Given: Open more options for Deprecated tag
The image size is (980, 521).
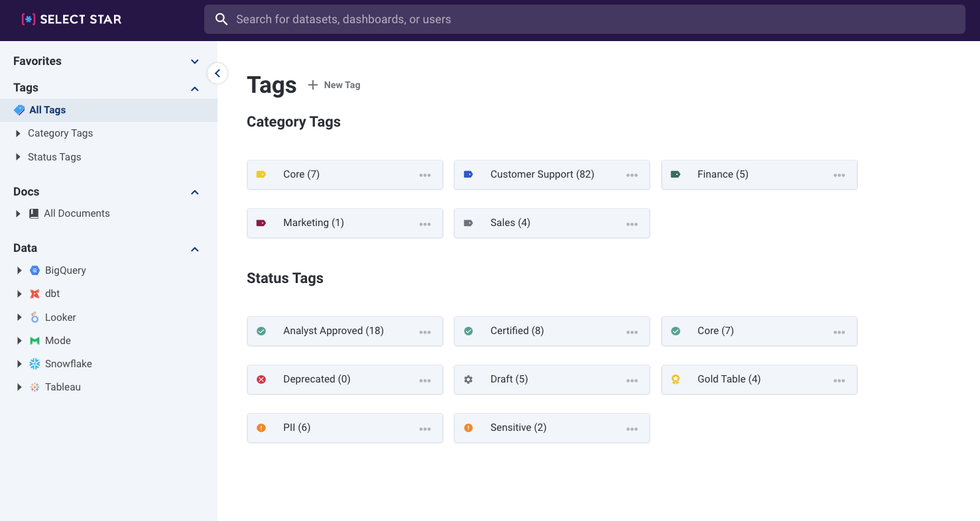Looking at the screenshot, I should click(x=425, y=380).
